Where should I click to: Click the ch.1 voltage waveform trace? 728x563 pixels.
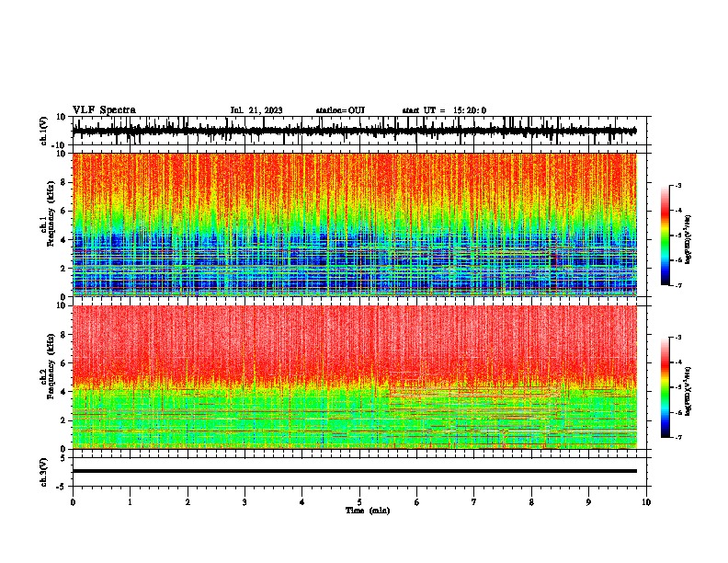[x=354, y=131]
